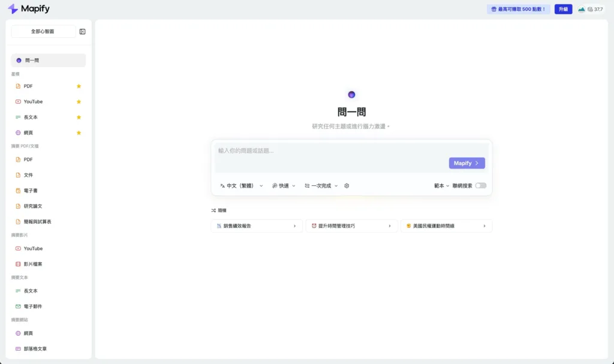The image size is (614, 364).
Task: Expand the 快速 mode dropdown
Action: (x=283, y=185)
